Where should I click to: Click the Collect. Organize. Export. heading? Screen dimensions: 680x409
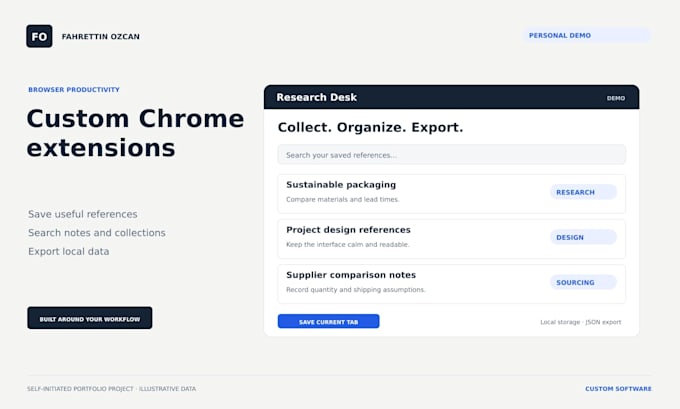point(370,128)
